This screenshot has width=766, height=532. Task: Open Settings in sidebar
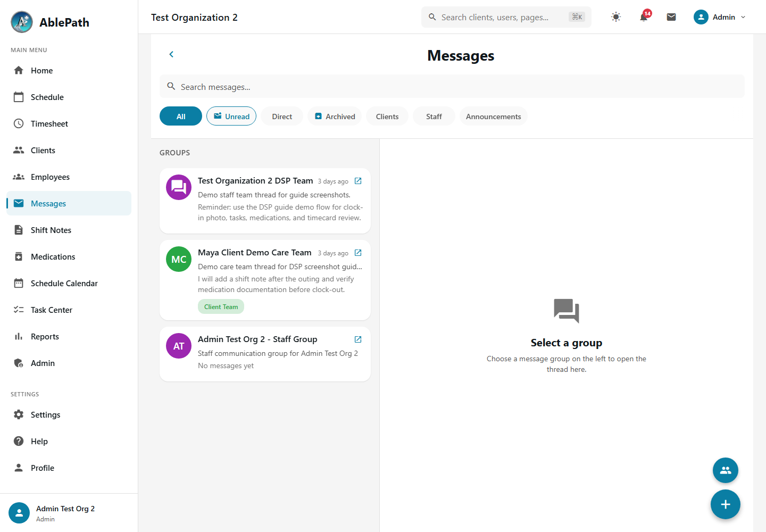(69, 414)
